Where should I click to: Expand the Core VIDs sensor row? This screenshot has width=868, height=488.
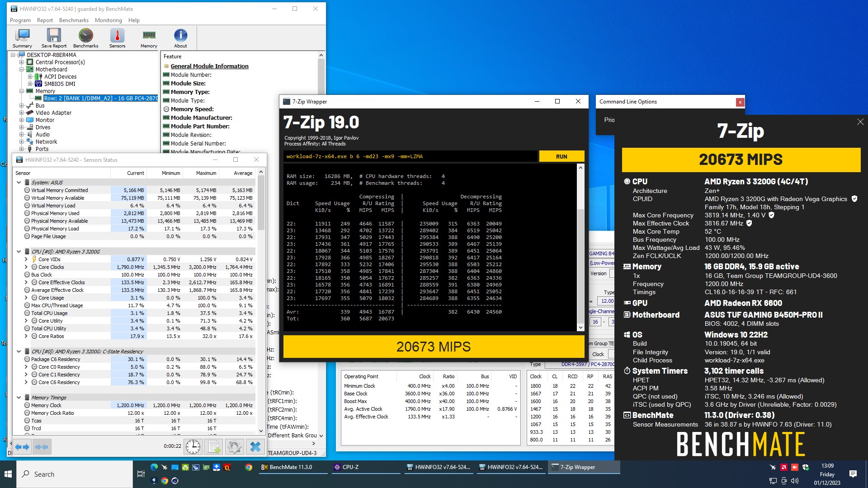pyautogui.click(x=26, y=259)
